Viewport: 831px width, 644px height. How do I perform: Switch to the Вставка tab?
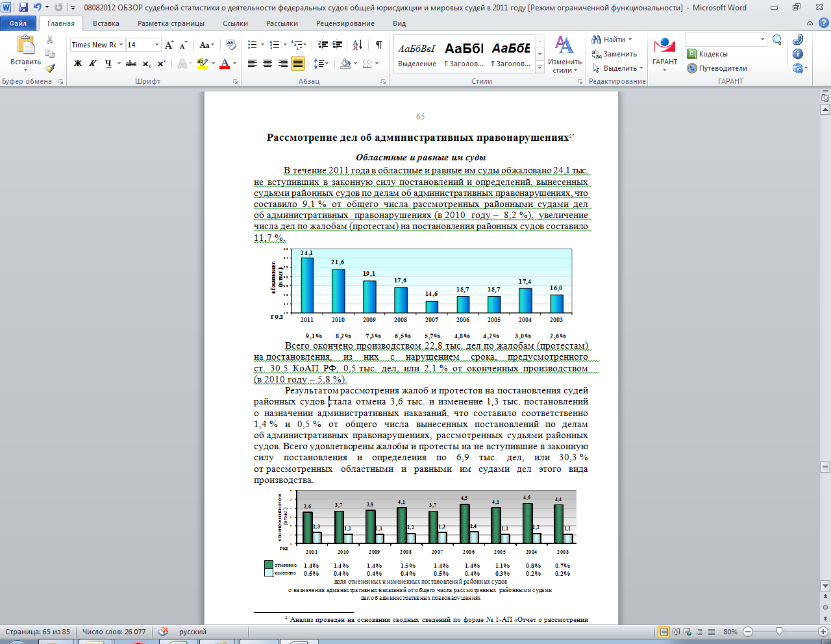tap(106, 23)
